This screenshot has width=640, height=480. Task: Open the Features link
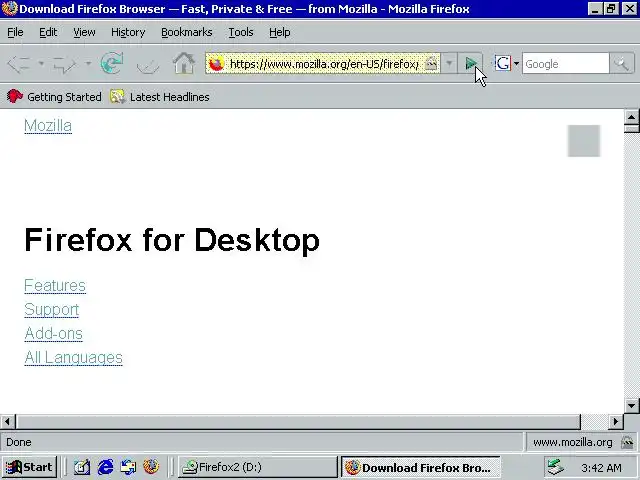coord(55,285)
